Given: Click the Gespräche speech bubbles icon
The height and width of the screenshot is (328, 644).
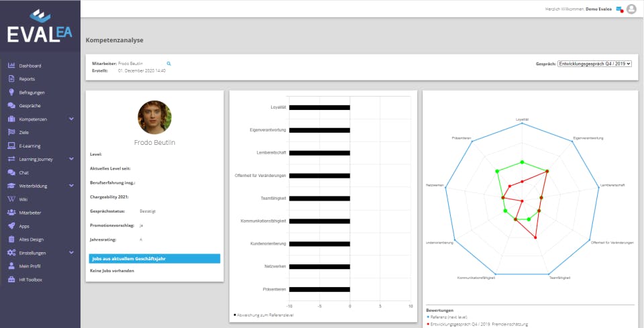Looking at the screenshot, I should 11,105.
